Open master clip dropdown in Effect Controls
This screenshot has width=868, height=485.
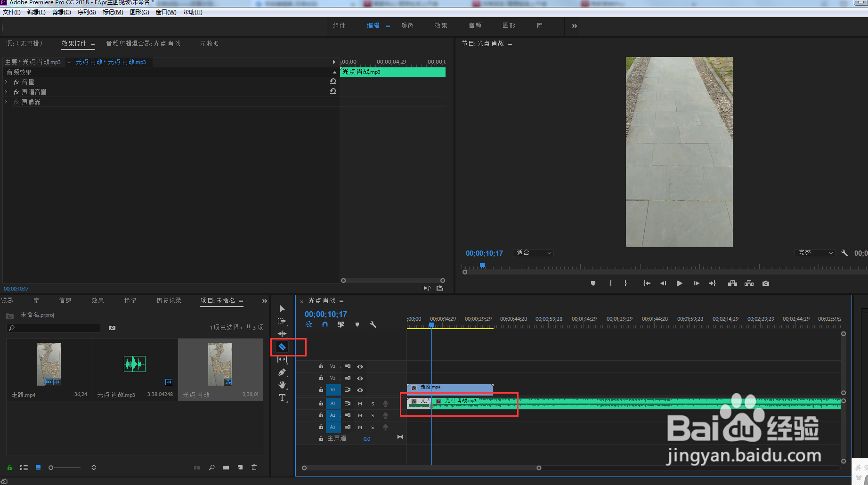pos(69,62)
